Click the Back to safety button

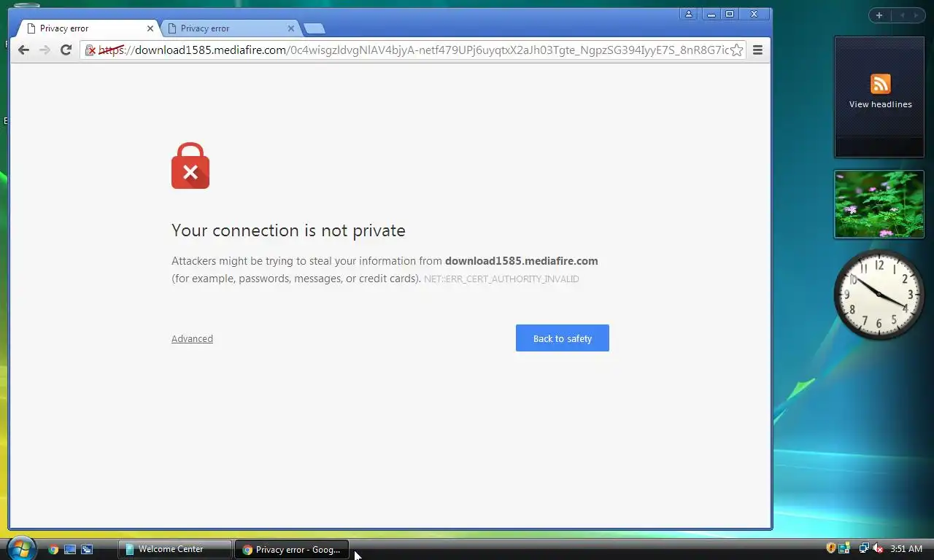[563, 338]
